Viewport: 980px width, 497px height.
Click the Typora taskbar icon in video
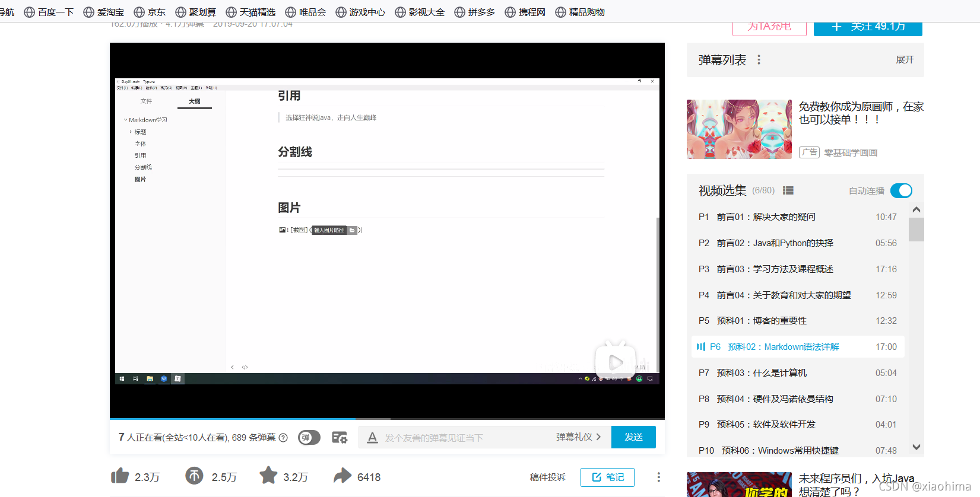[x=177, y=378]
